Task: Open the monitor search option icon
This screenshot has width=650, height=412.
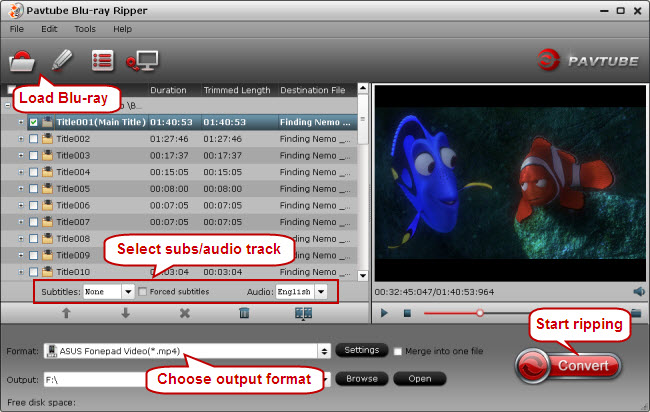Action: [142, 61]
